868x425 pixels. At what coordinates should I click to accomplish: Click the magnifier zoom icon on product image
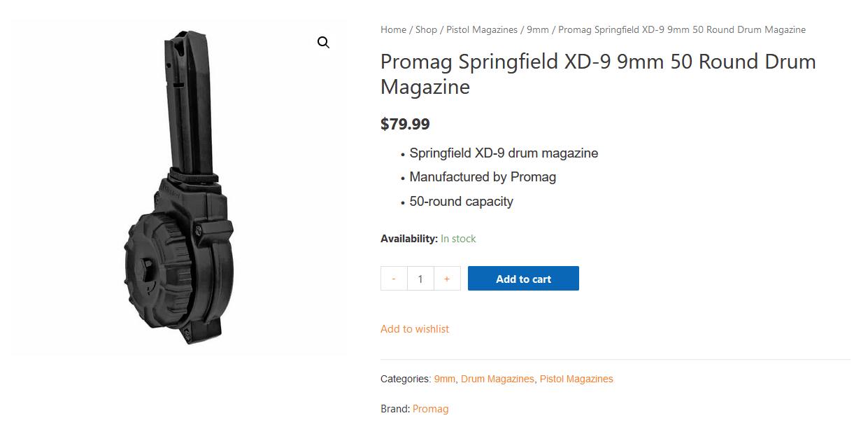pos(323,43)
